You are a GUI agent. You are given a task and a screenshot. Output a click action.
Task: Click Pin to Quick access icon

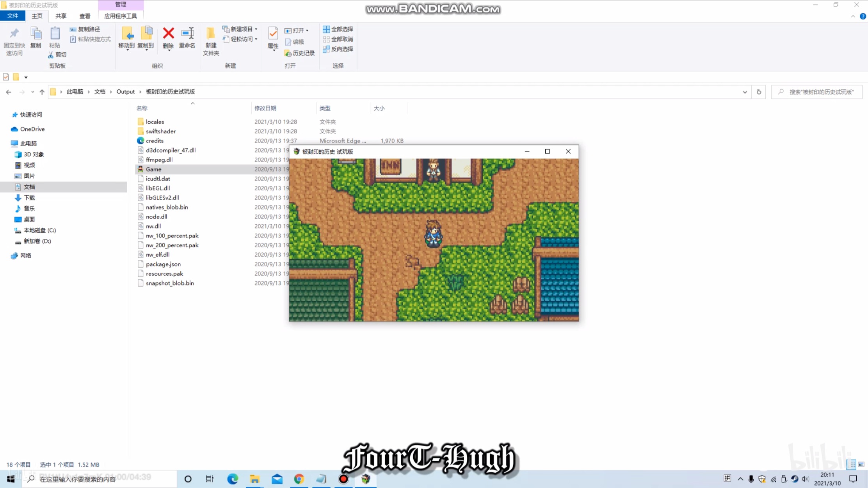pyautogui.click(x=14, y=34)
